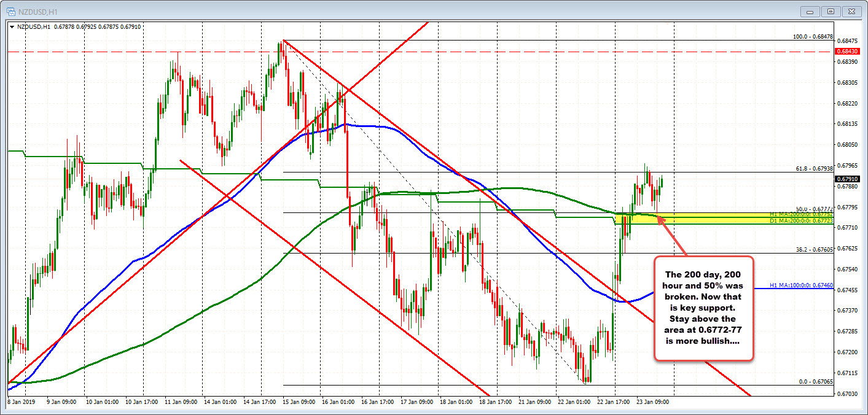This screenshot has height=415, width=868.
Task: Click the '14 Jan 01:00' time axis label
Action: (x=219, y=402)
